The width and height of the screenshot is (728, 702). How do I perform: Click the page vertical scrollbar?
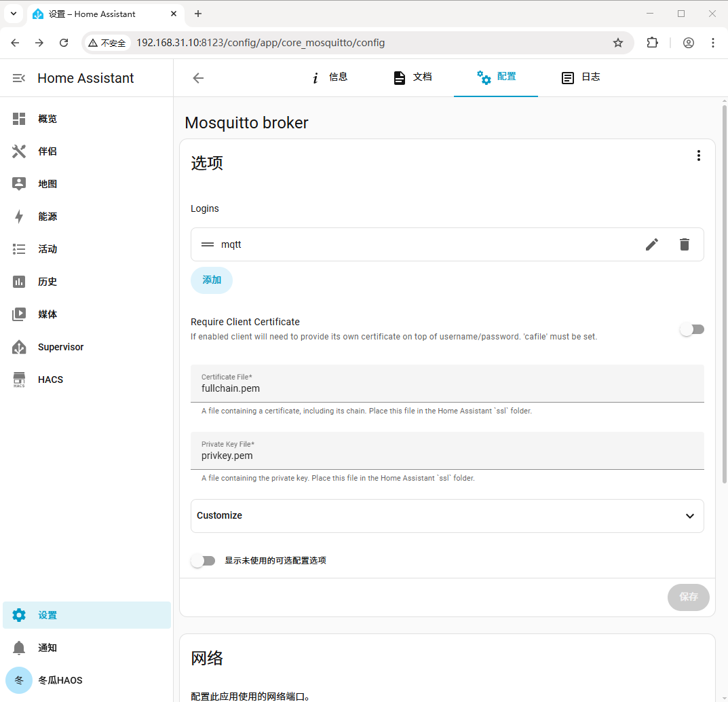click(x=725, y=293)
